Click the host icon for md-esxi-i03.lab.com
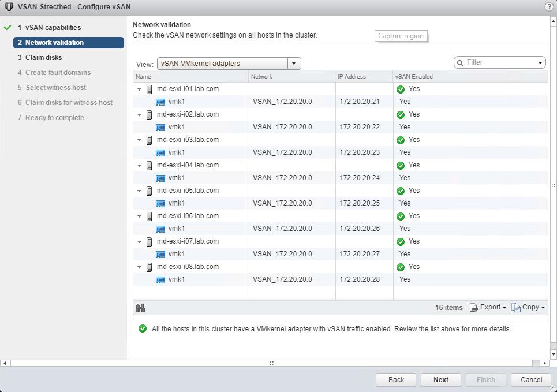557x392 pixels. [x=149, y=140]
